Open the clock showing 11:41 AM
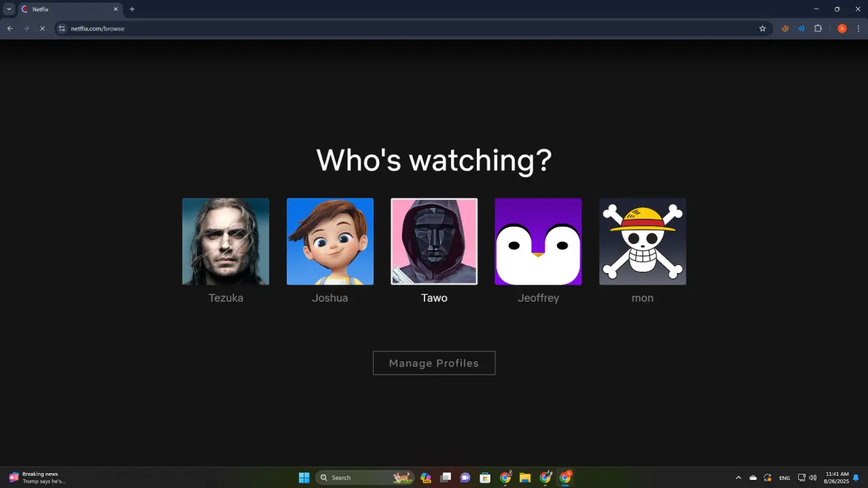The image size is (868, 488). pyautogui.click(x=837, y=477)
